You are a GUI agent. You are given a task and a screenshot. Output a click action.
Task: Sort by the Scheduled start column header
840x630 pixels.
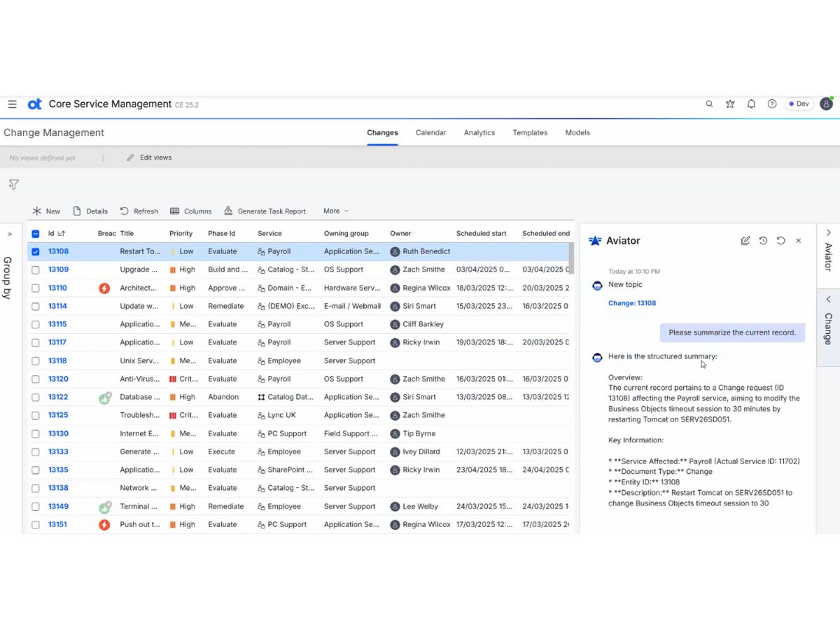[x=482, y=233]
